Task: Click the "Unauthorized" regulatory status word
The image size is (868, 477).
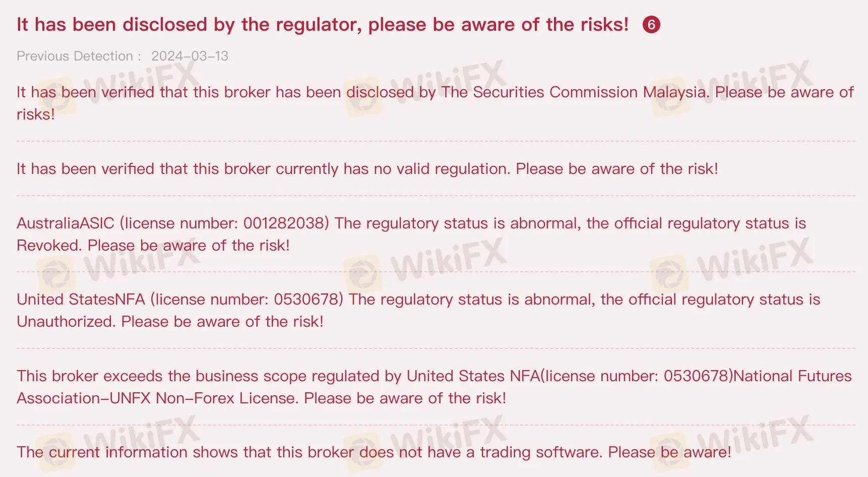Action: pyautogui.click(x=66, y=322)
